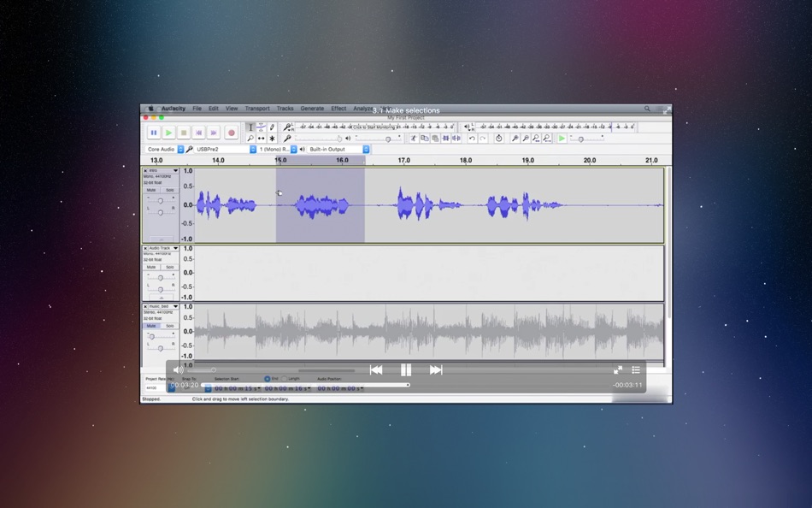812x508 pixels.
Task: Open the Transport menu
Action: coord(256,109)
